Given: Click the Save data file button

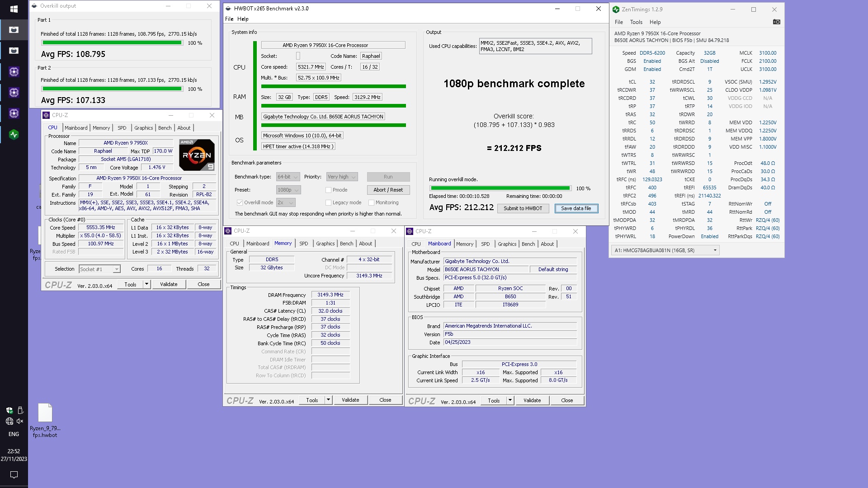Looking at the screenshot, I should point(576,208).
